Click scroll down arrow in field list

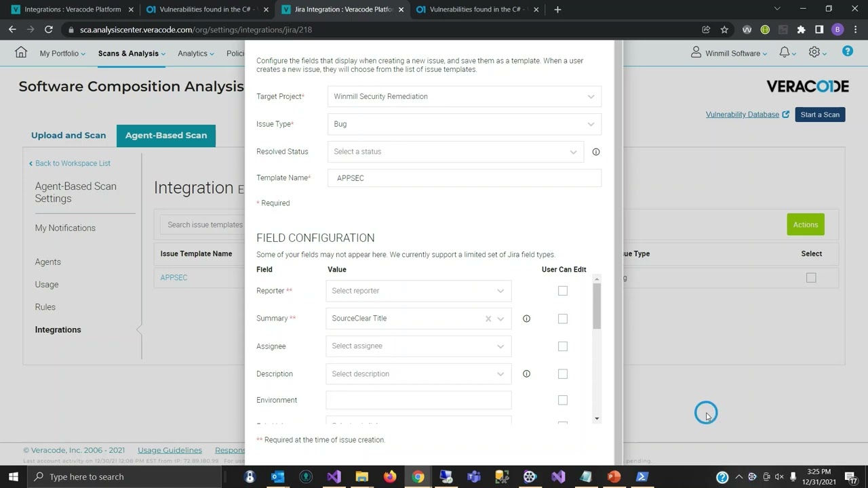pos(597,419)
